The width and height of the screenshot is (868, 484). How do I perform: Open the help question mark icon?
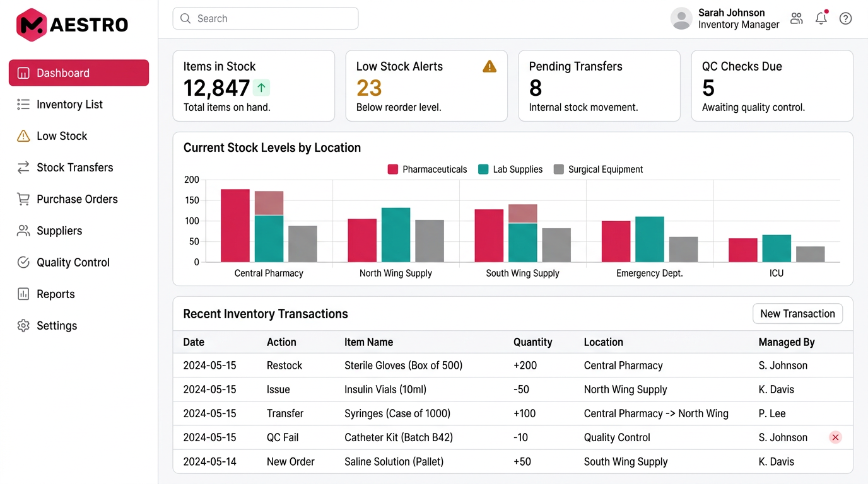pos(845,18)
